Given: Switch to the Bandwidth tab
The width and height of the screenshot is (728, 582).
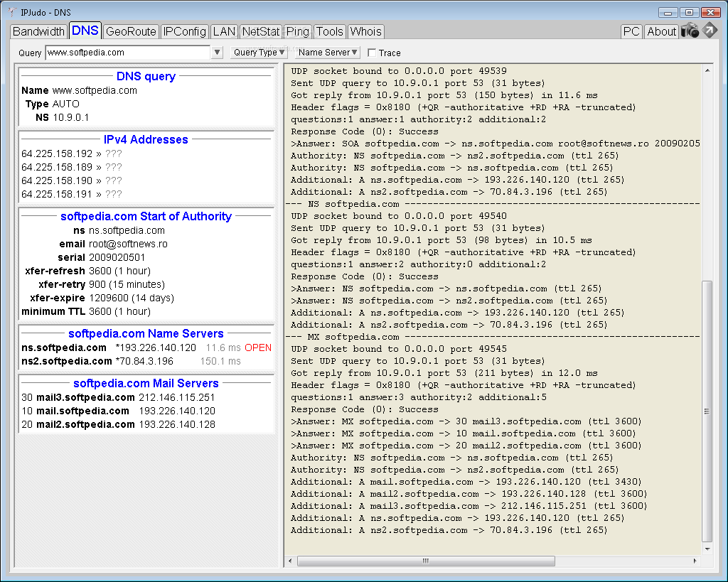Looking at the screenshot, I should pyautogui.click(x=38, y=31).
